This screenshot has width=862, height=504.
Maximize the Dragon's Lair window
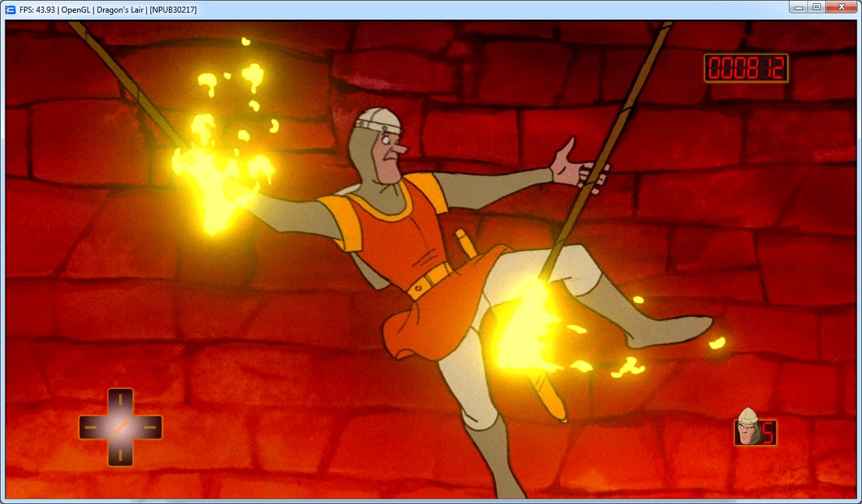click(x=816, y=7)
